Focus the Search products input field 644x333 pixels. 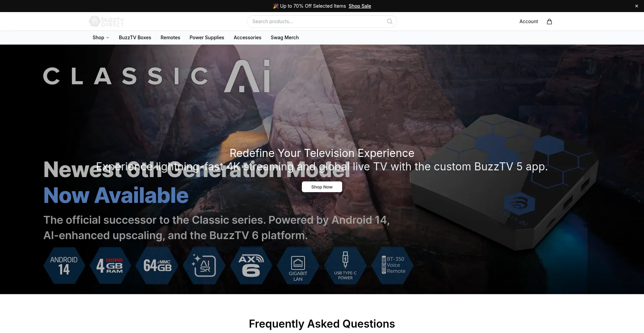coord(322,21)
